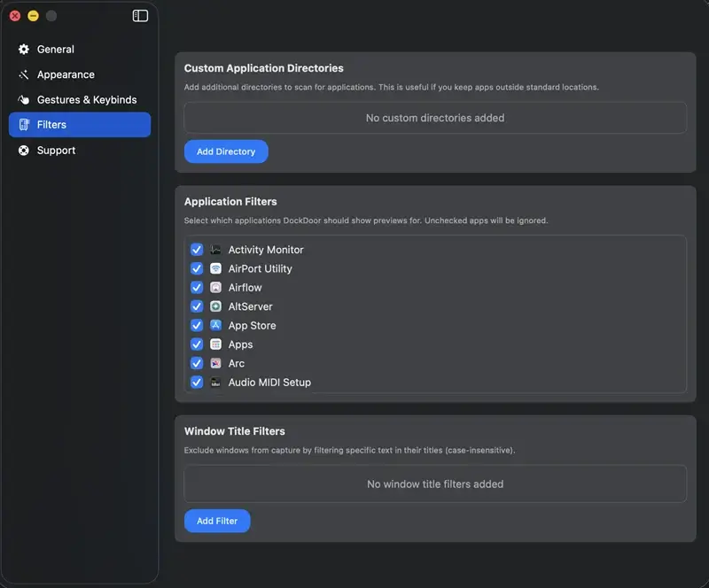Select the Filters sidebar item
Screen dimensions: 709x588
coord(79,125)
